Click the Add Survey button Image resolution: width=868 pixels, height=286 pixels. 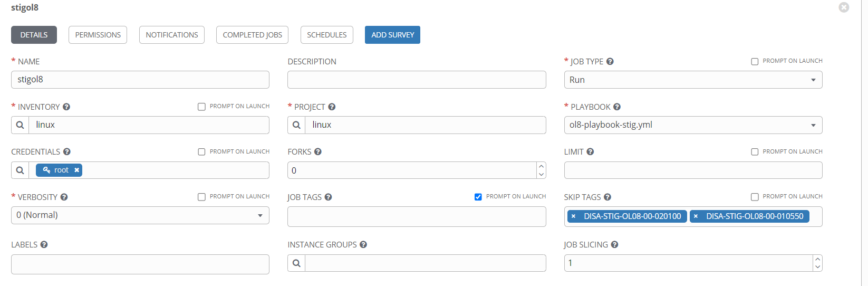tap(392, 35)
